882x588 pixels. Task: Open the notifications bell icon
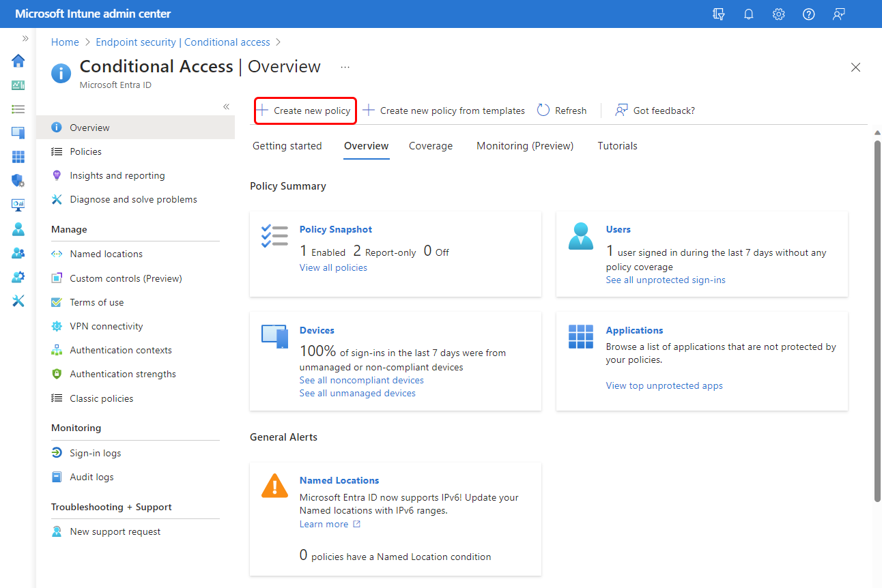(748, 14)
